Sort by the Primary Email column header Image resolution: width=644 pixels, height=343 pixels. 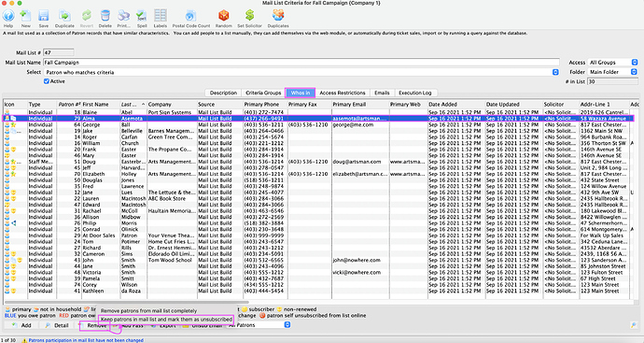(x=359, y=105)
